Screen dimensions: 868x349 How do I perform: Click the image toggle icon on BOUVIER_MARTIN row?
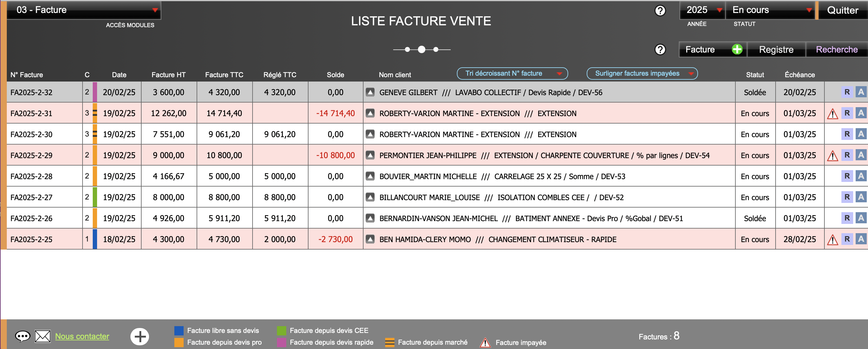[x=370, y=176]
